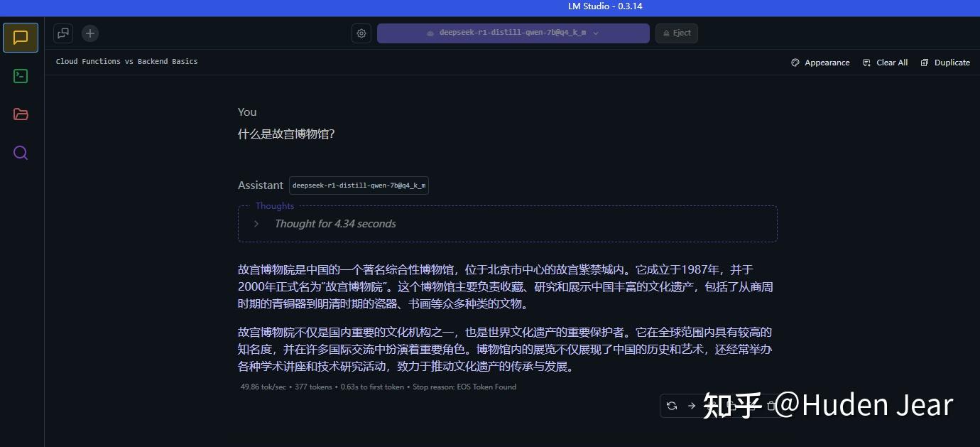The height and width of the screenshot is (447, 980).
Task: Click the 'Assistant' message label
Action: click(261, 185)
